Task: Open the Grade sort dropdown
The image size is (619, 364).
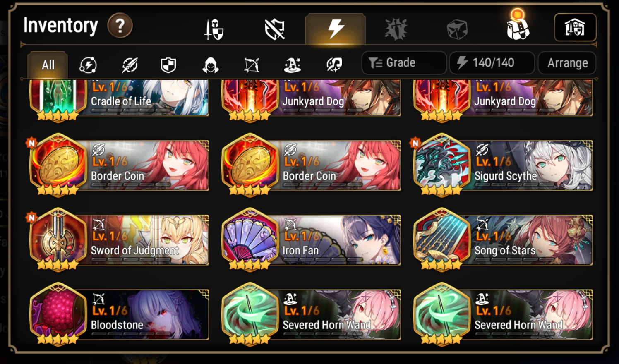Action: [404, 63]
